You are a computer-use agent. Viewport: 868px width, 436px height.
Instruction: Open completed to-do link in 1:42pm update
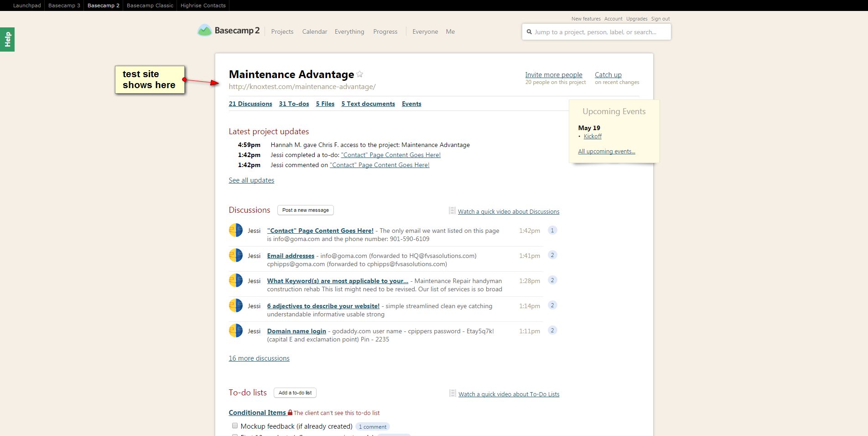[x=391, y=155]
